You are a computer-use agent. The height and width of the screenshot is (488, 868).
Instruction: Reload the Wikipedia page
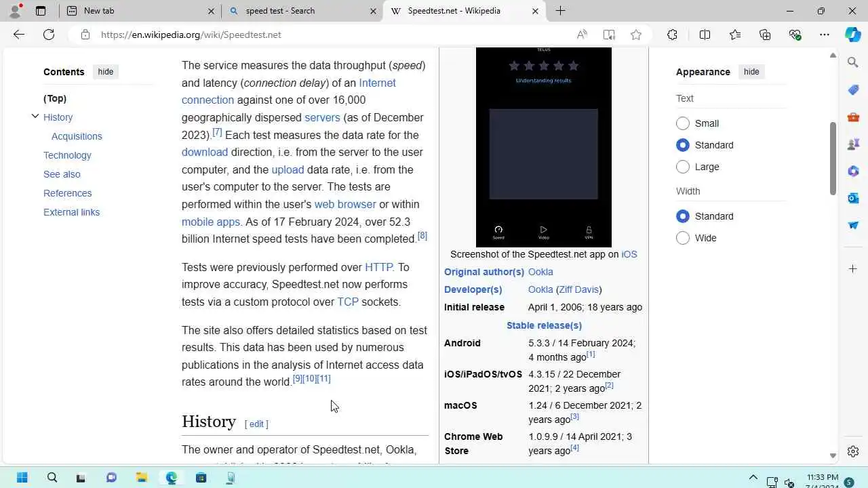pyautogui.click(x=49, y=35)
